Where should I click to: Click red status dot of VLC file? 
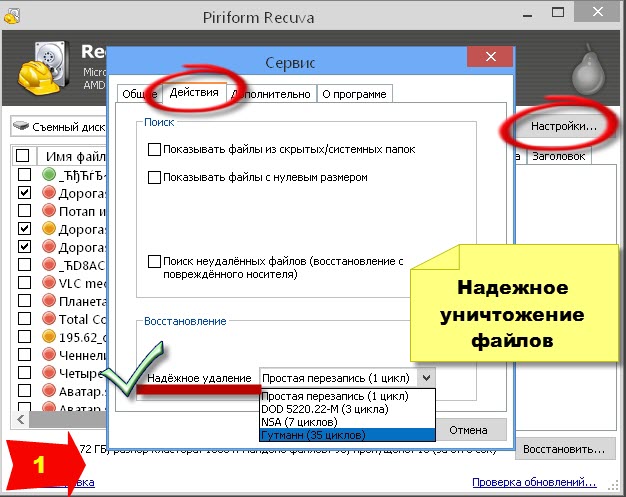coord(49,282)
